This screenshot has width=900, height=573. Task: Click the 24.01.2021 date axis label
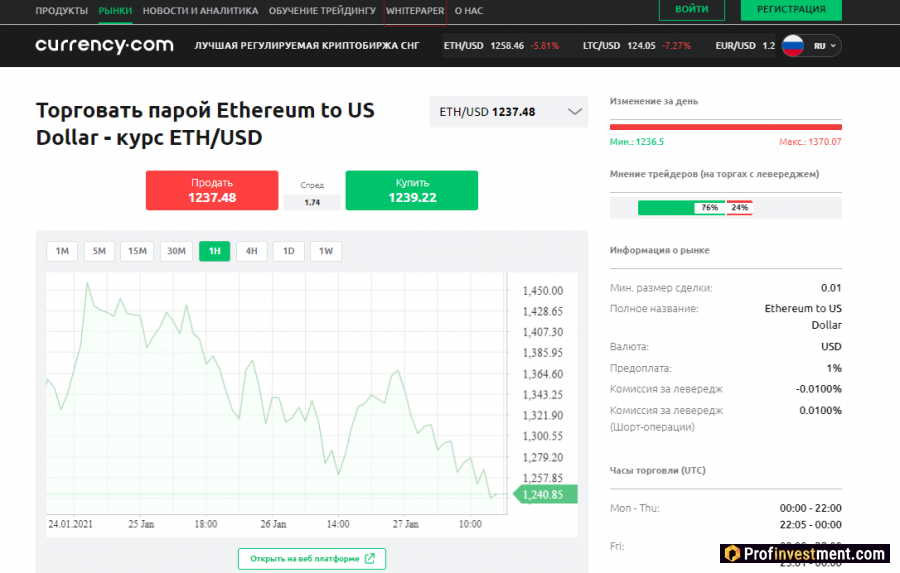point(70,524)
